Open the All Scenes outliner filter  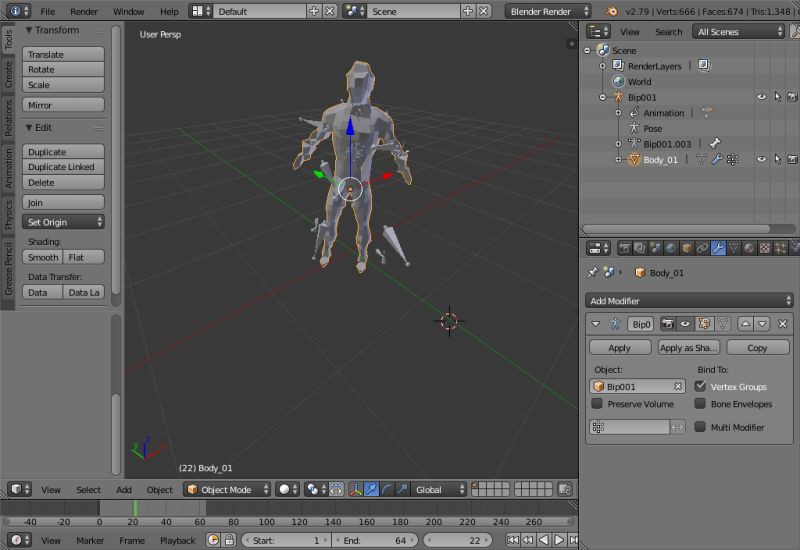click(x=738, y=32)
